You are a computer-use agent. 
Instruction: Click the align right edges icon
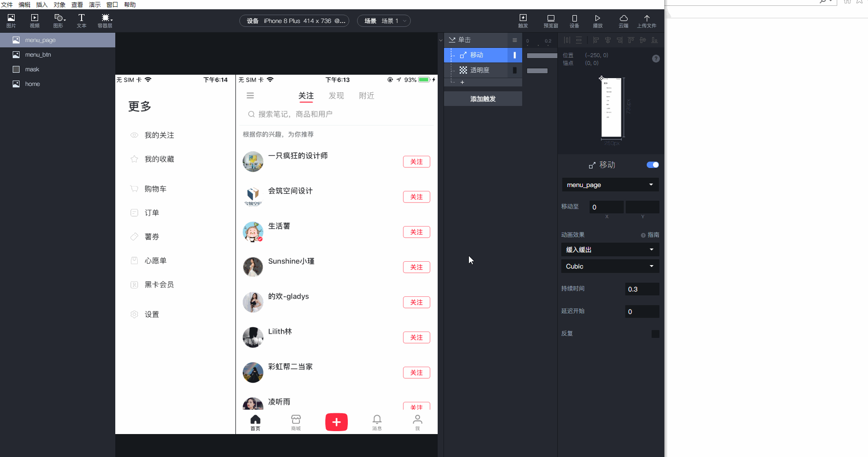click(619, 40)
